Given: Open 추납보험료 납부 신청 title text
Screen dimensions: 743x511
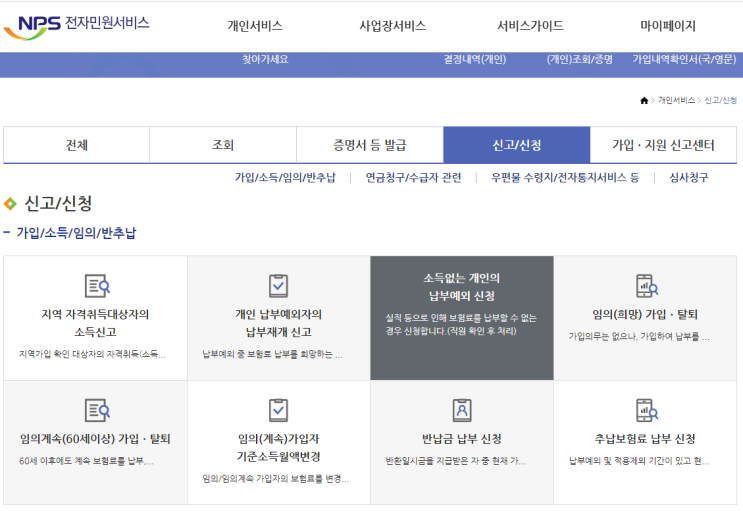Looking at the screenshot, I should tap(645, 439).
